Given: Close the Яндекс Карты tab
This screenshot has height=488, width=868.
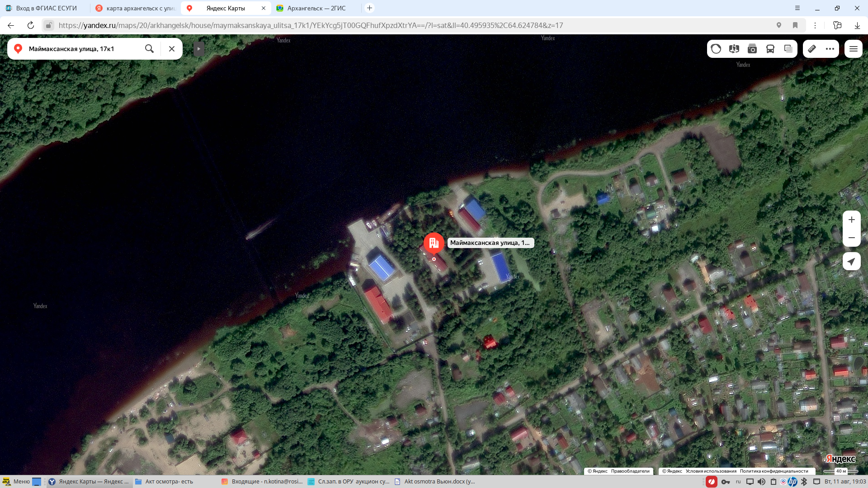Looking at the screenshot, I should tap(264, 8).
